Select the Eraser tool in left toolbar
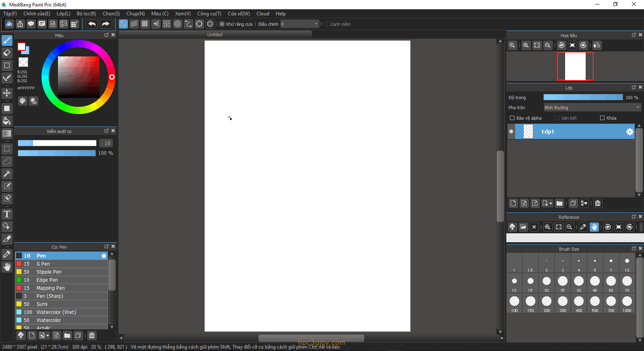Viewport: 644px width, 351px height. click(x=7, y=53)
